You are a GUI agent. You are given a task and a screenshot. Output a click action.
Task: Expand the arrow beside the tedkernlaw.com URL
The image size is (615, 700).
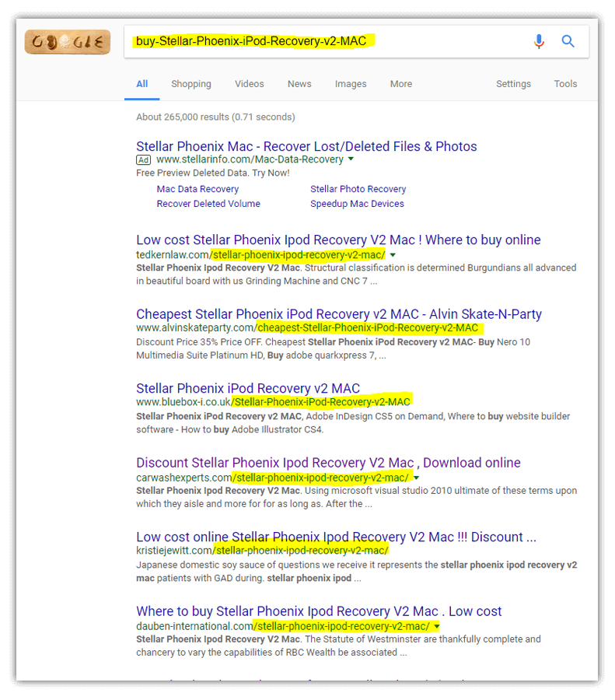click(393, 255)
